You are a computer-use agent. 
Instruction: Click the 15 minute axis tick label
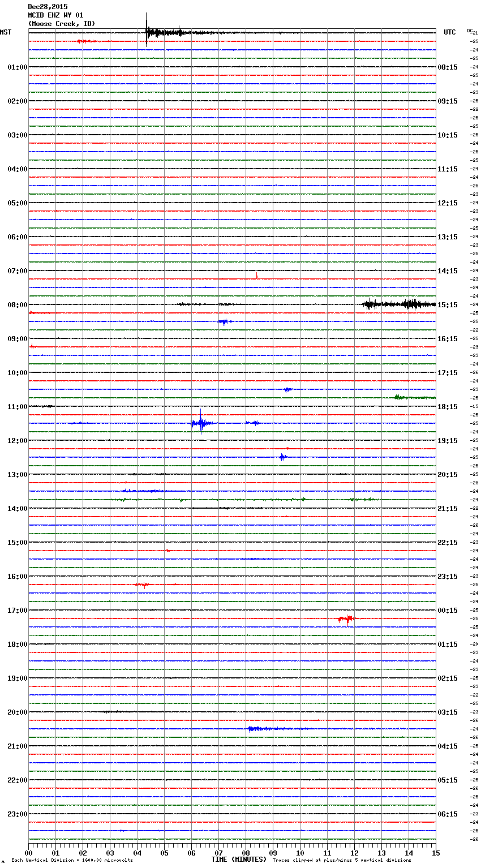pos(436,852)
